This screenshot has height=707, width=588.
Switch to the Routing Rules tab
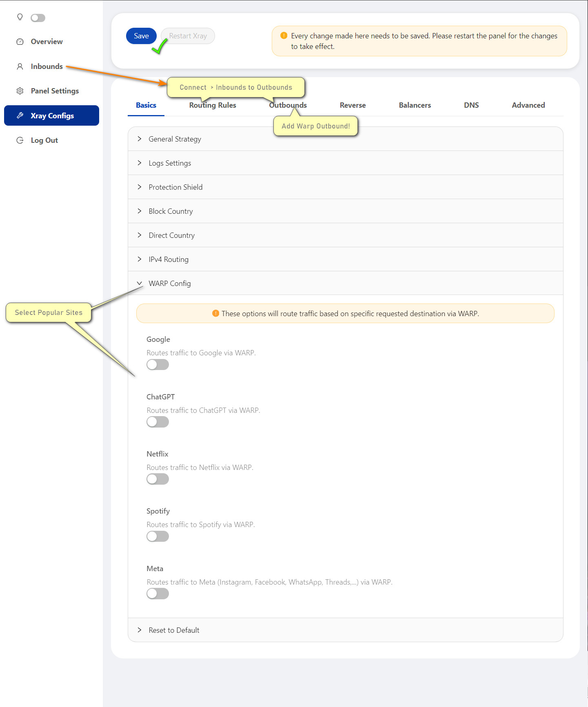pos(213,105)
